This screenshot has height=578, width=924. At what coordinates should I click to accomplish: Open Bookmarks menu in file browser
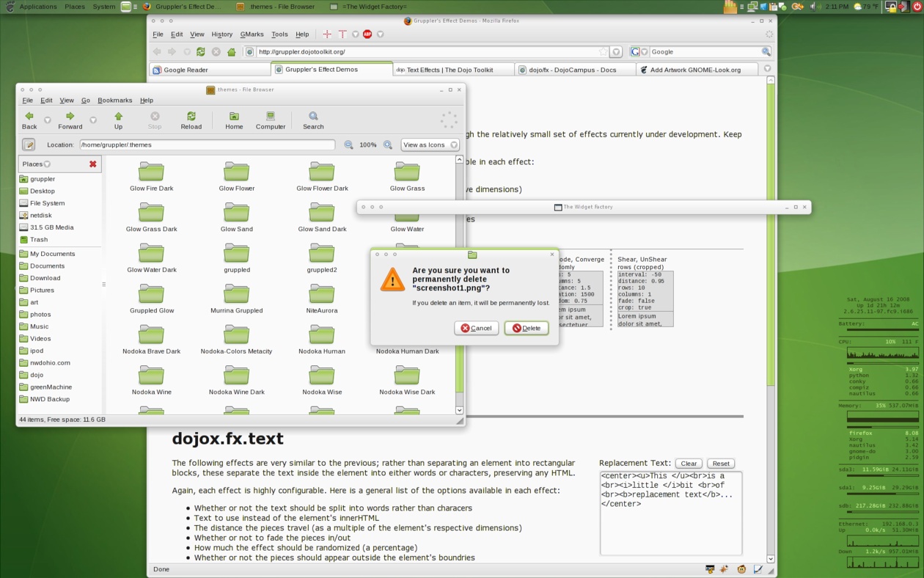(x=114, y=100)
